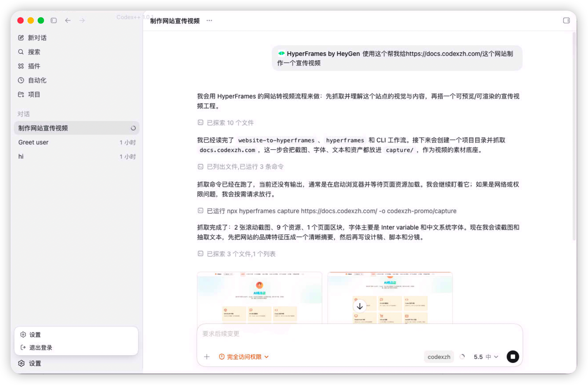Image resolution: width=588 pixels, height=385 pixels.
Task: Open the three-dot menu beside the title
Action: pos(209,20)
